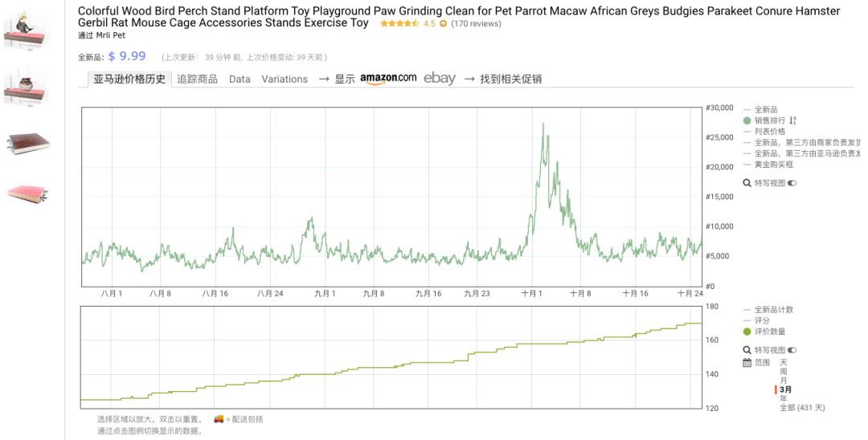Click the amazon.com logo link
Screen dimensions: 868x440
pyautogui.click(x=388, y=78)
